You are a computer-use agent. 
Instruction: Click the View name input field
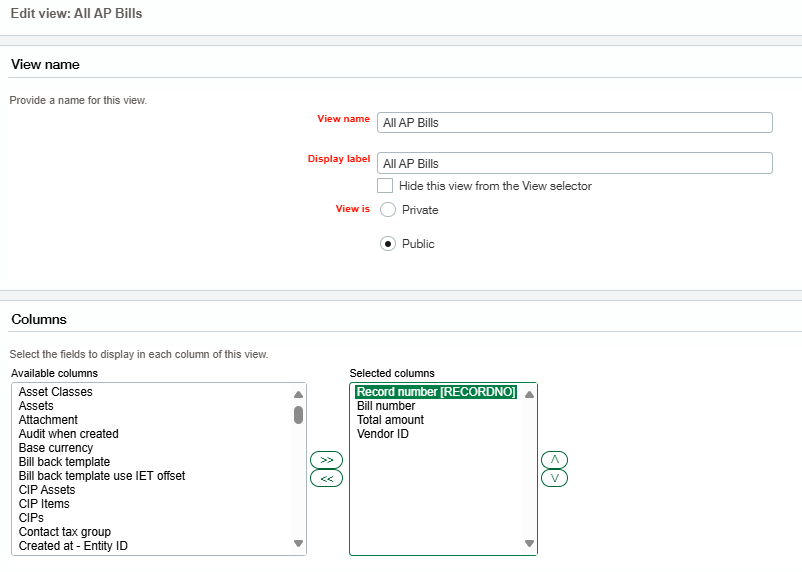[x=575, y=123]
